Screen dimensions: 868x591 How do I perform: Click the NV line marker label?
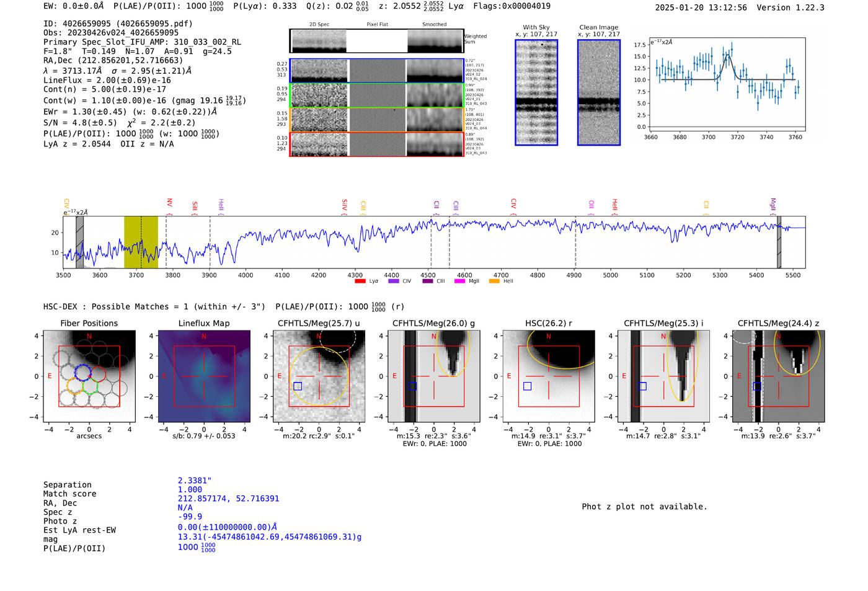(169, 203)
